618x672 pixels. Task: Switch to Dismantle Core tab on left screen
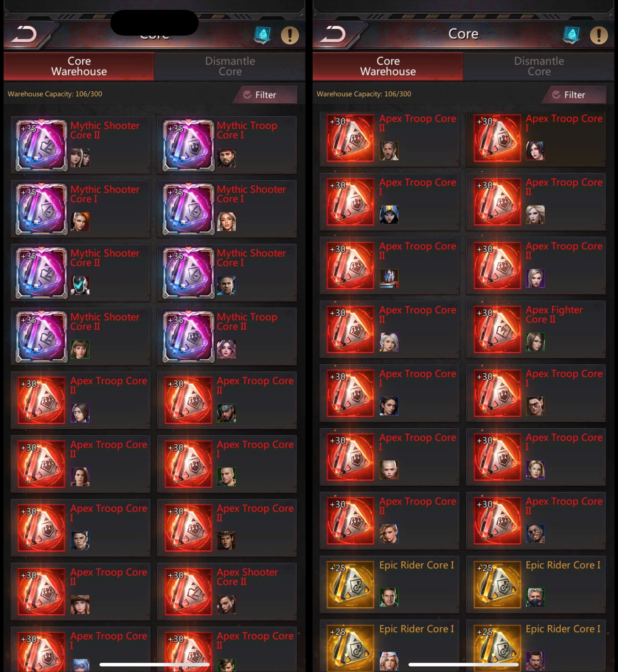click(x=230, y=66)
